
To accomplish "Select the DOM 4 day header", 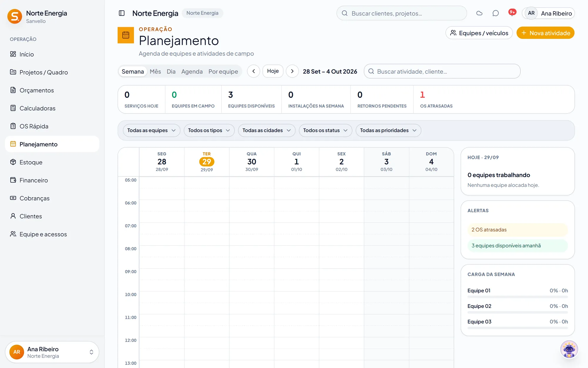I will tap(431, 162).
